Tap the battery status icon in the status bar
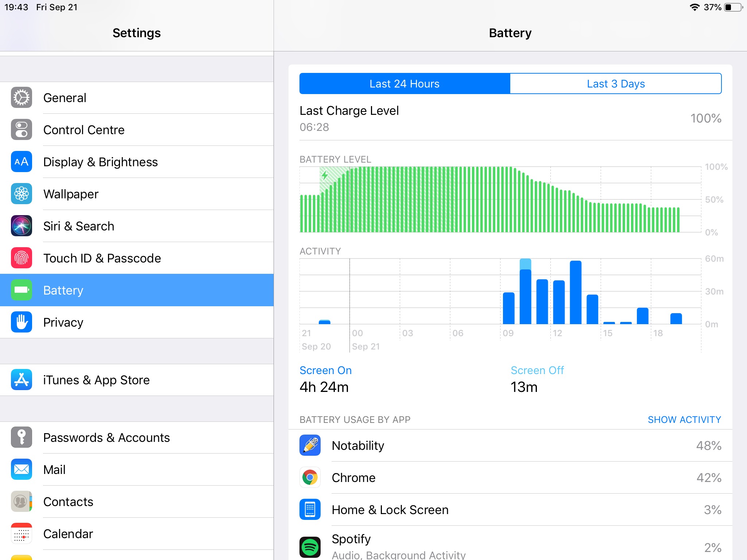The width and height of the screenshot is (747, 560). coord(733,7)
